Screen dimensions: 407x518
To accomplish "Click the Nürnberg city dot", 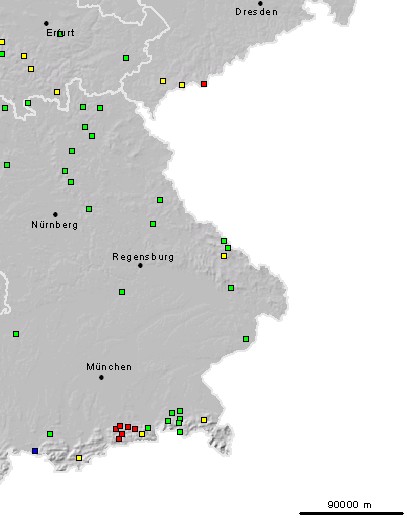I will [55, 214].
